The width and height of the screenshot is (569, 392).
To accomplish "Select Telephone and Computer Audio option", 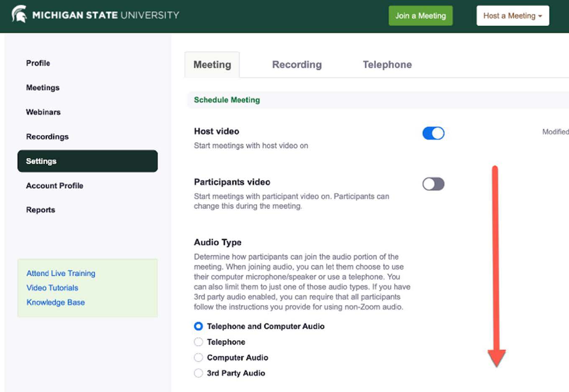I will (x=198, y=326).
